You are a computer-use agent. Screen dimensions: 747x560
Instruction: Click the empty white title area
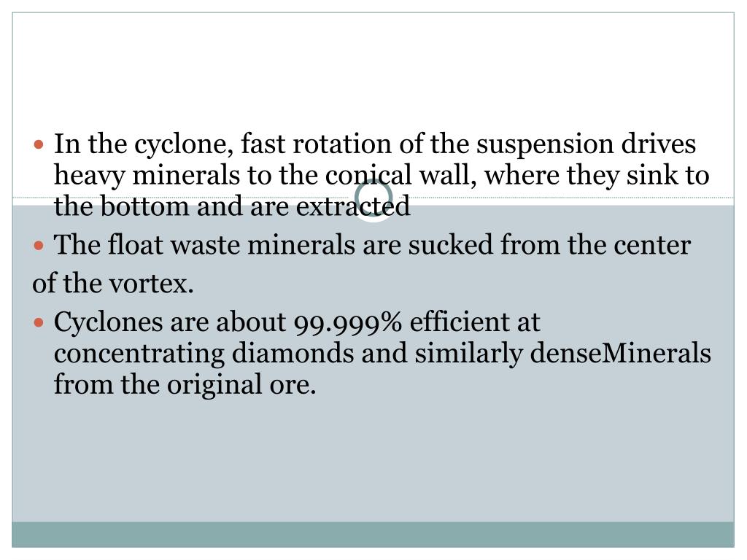(373, 66)
